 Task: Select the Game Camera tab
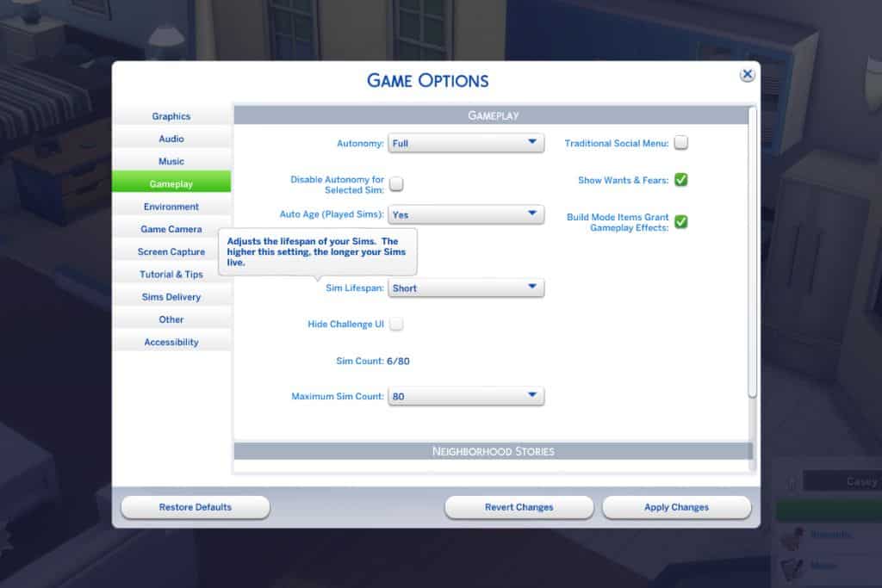(171, 229)
